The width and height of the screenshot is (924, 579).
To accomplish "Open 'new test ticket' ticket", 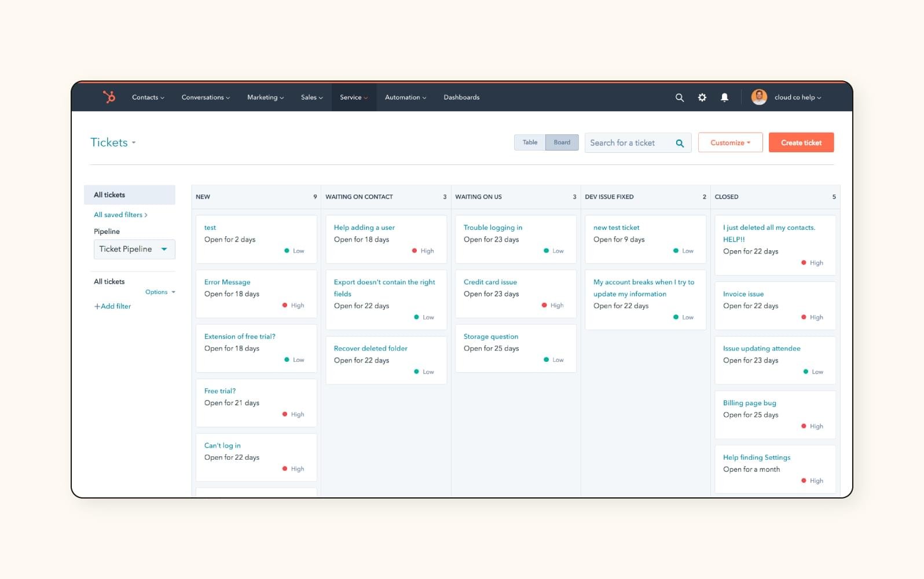I will click(x=617, y=228).
